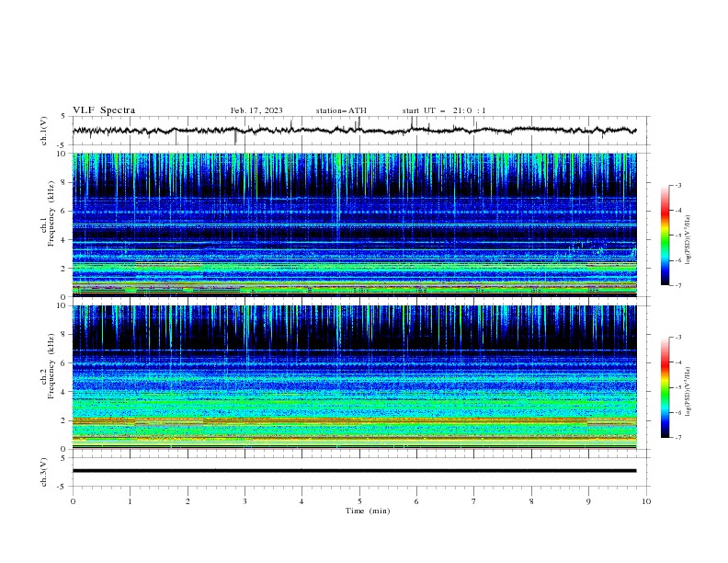Click the ch.2 colorbar tick "-7"

[x=678, y=437]
